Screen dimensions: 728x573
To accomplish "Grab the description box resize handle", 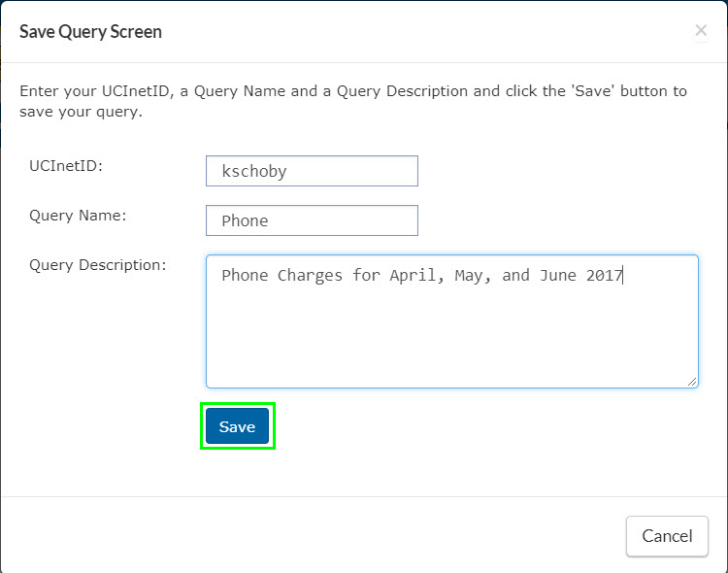I will point(692,382).
